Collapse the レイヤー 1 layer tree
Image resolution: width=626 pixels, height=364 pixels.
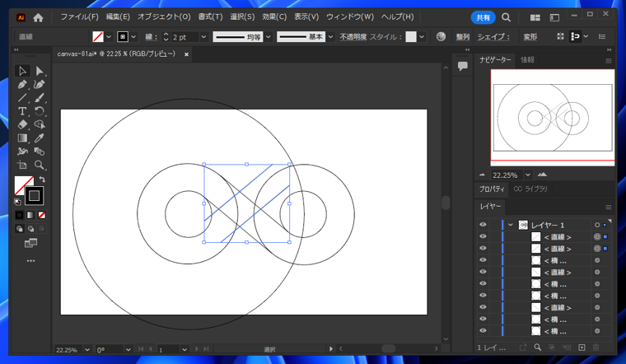pyautogui.click(x=510, y=225)
